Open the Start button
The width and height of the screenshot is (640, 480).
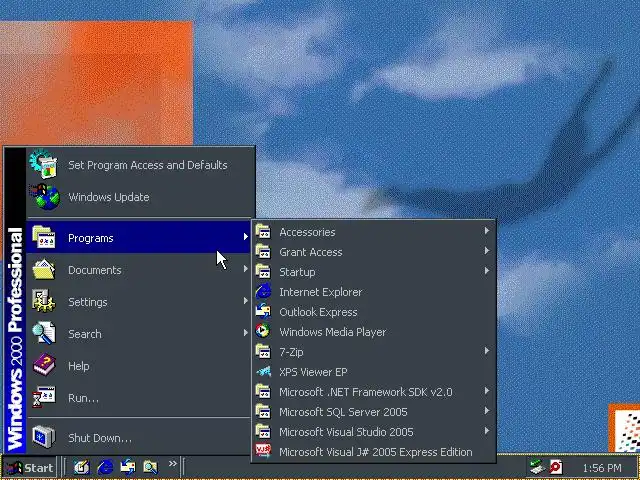click(x=29, y=467)
